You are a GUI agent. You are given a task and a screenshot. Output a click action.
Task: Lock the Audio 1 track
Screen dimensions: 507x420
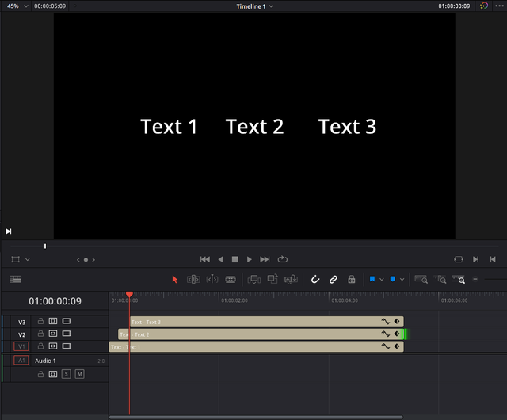tap(40, 374)
